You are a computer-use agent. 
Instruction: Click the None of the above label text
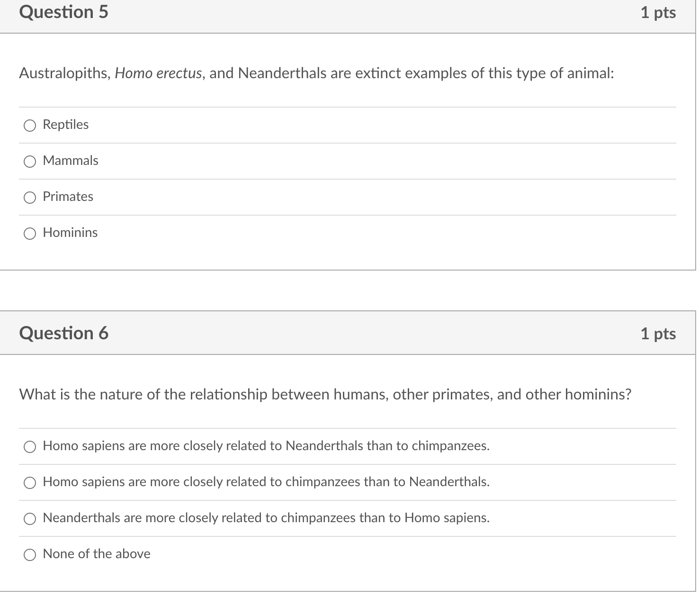coord(97,554)
